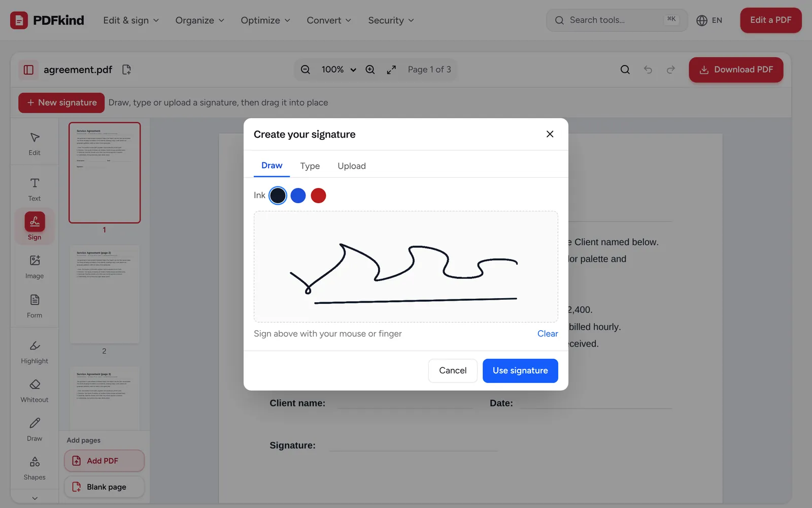Zoom in with the plus magnifier
812x508 pixels.
point(370,70)
